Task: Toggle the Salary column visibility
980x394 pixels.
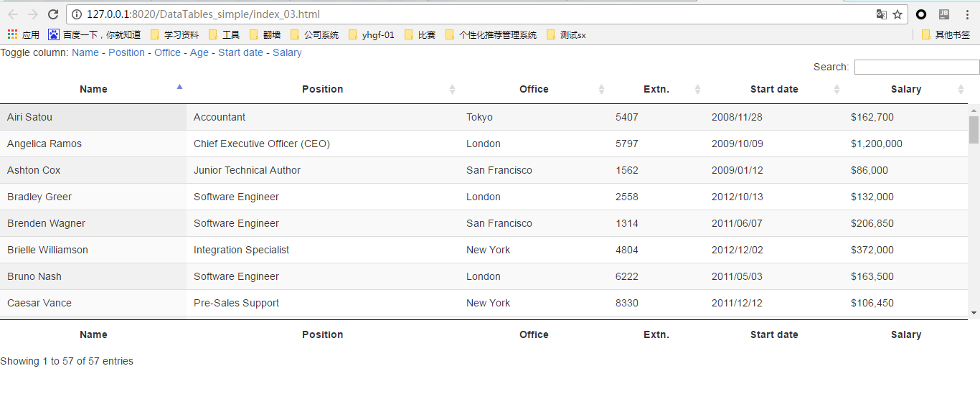Action: point(287,52)
